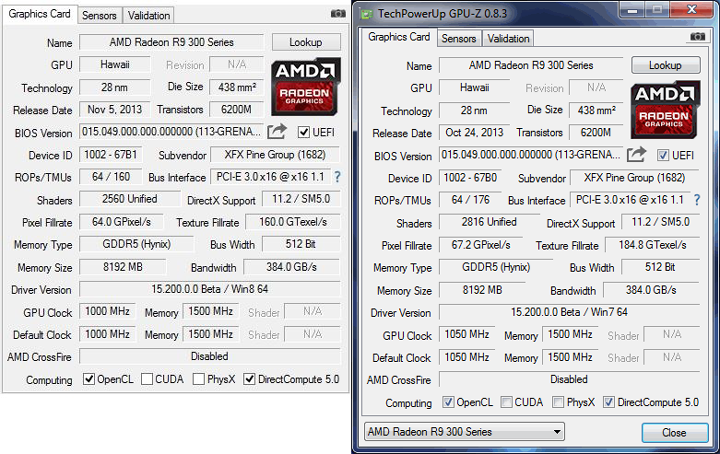Click the Texture Fillrate value 160.0 GTexel/s

(293, 222)
